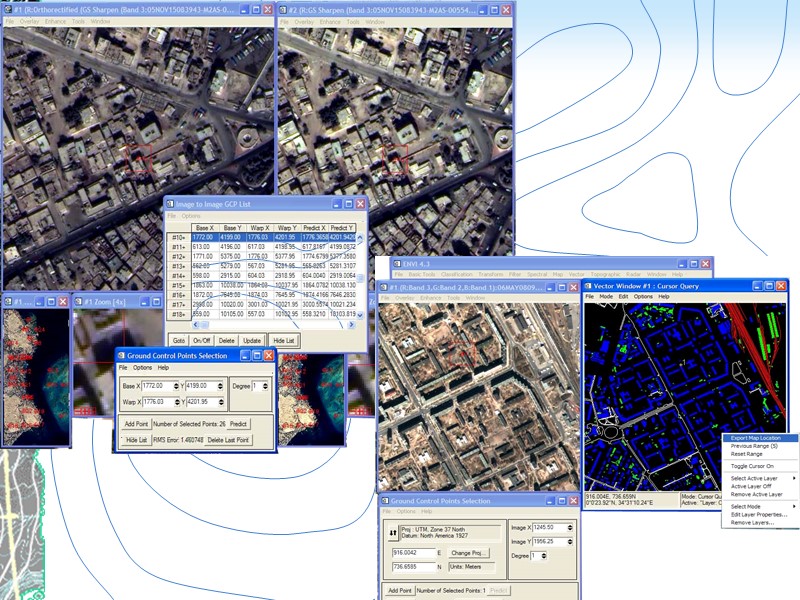Click the Warp X spinner arrows
The width and height of the screenshot is (800, 600).
pyautogui.click(x=177, y=402)
